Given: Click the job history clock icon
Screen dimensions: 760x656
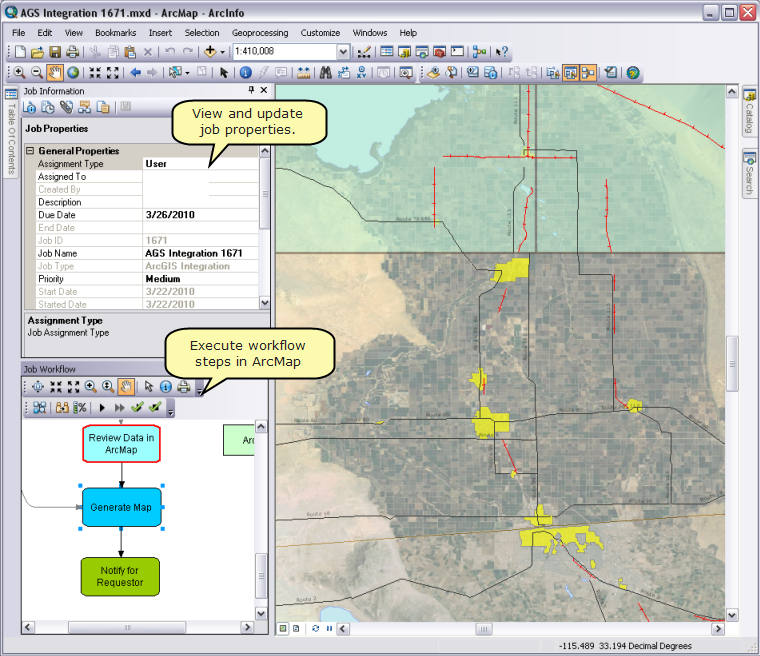Looking at the screenshot, I should pos(48,107).
